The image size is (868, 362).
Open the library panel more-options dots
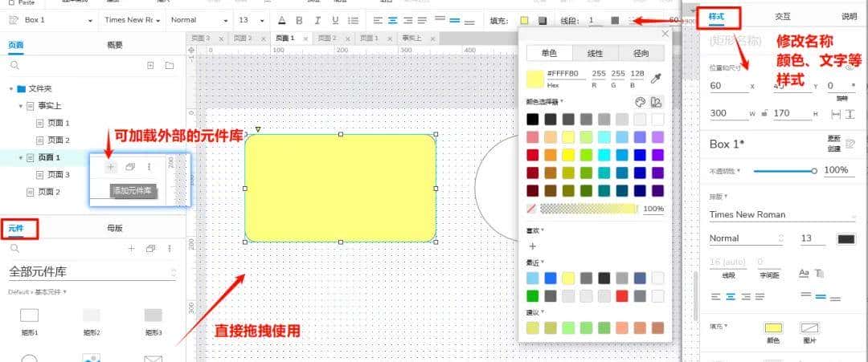tap(170, 249)
